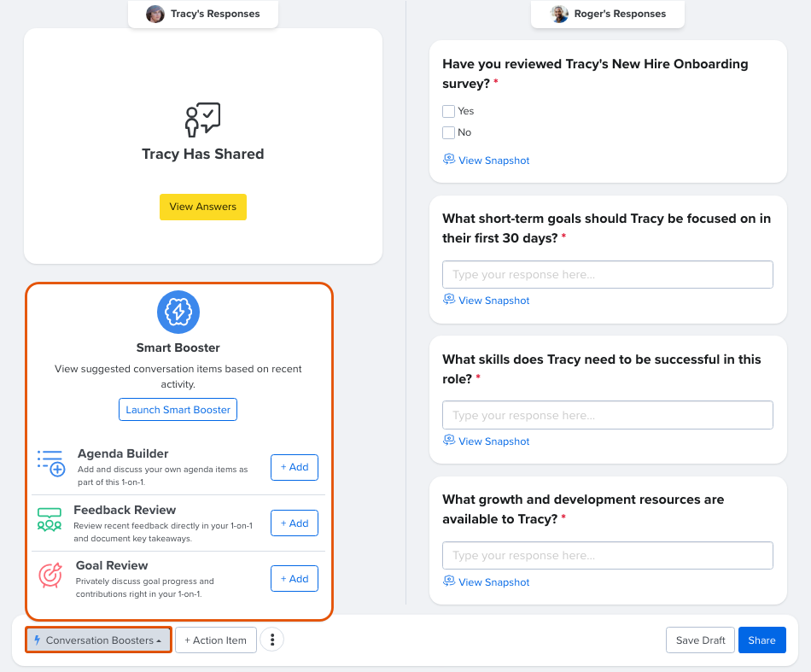View Snapshot under the skills question
The height and width of the screenshot is (672, 811).
point(493,441)
